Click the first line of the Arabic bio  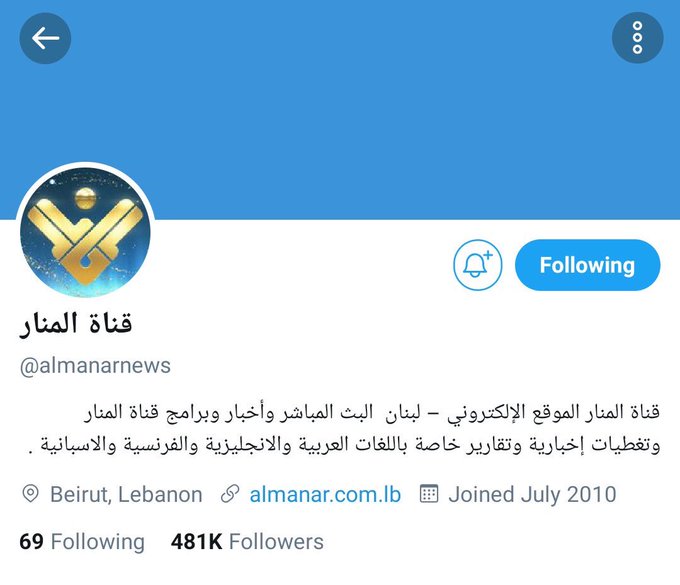click(x=372, y=412)
